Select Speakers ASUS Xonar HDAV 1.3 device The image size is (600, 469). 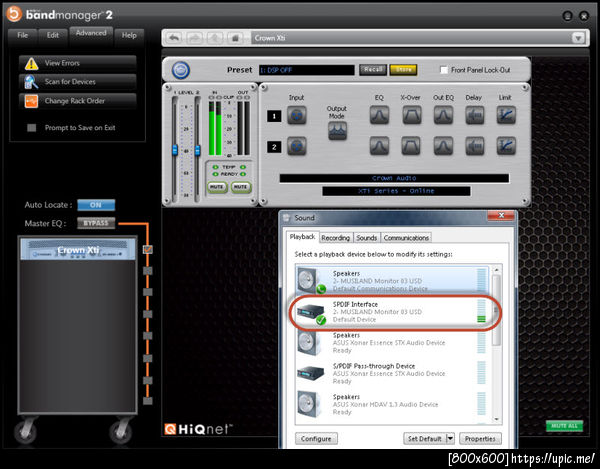391,404
